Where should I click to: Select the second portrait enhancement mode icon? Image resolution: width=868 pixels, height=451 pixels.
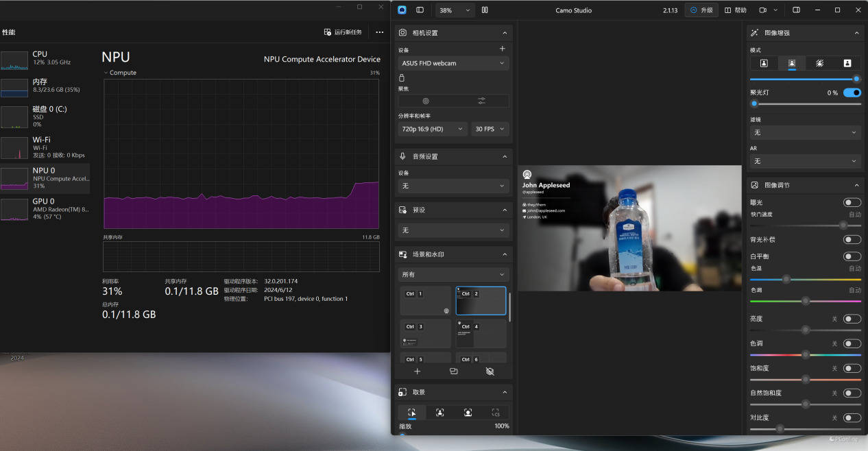[x=792, y=63]
